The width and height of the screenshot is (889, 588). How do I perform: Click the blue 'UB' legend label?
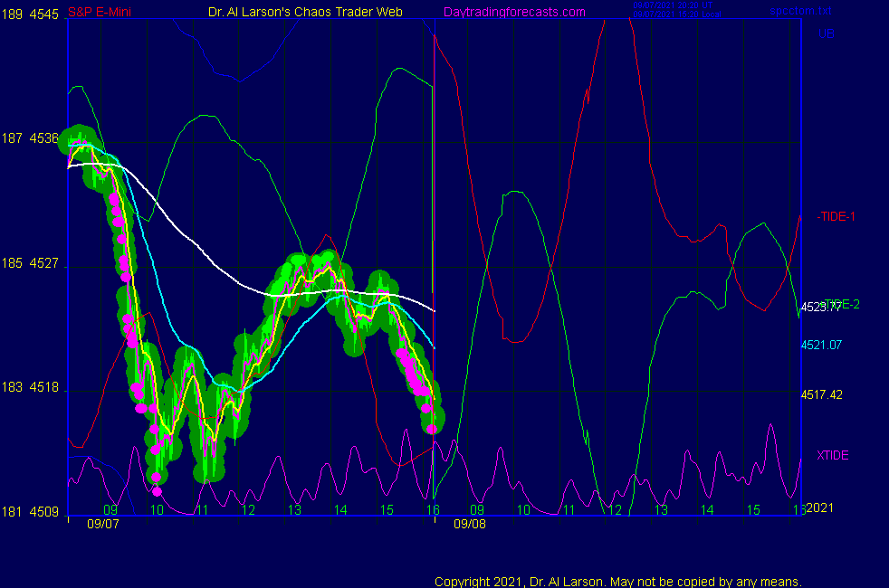click(x=826, y=34)
